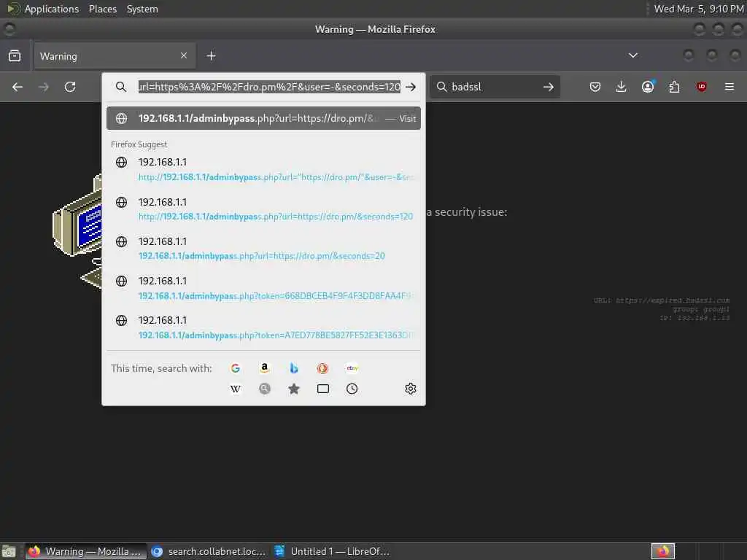Open the Downloads panel
The width and height of the screenshot is (747, 560).
(x=622, y=87)
